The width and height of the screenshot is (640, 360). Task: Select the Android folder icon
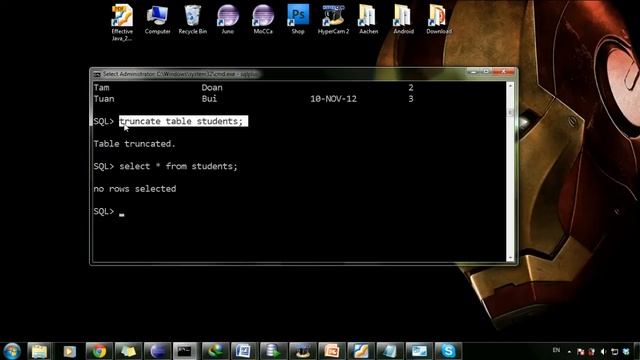403,20
